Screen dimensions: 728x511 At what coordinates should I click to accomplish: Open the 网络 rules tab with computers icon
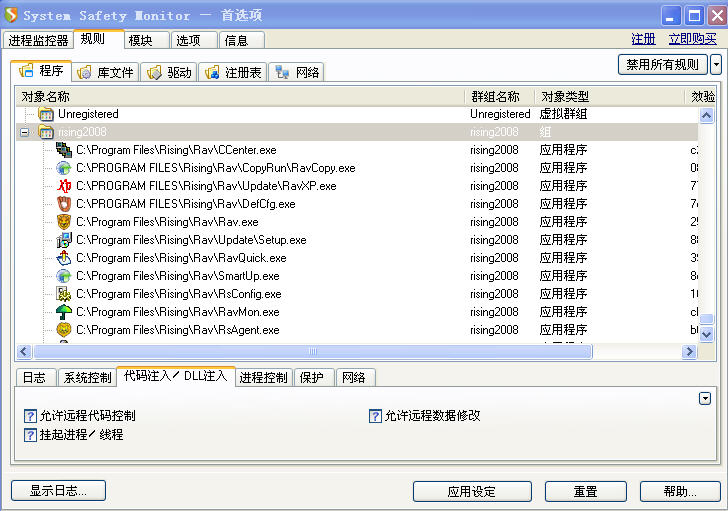tap(296, 72)
